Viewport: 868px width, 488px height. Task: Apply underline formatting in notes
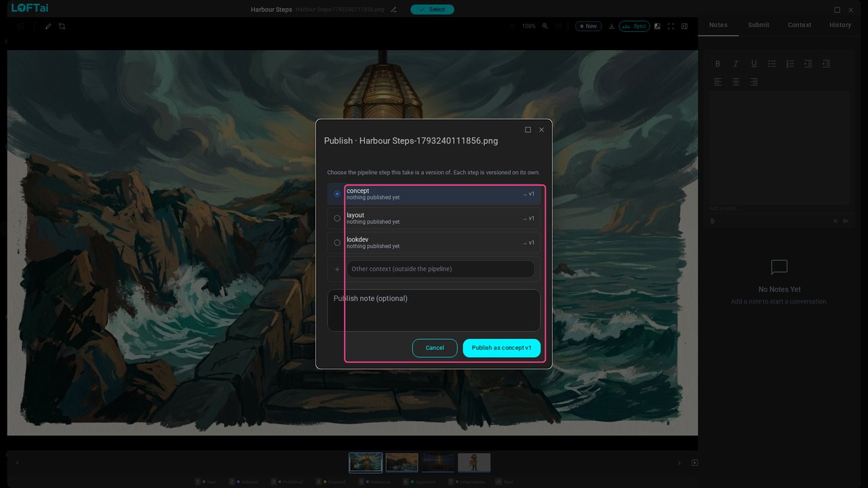point(753,64)
